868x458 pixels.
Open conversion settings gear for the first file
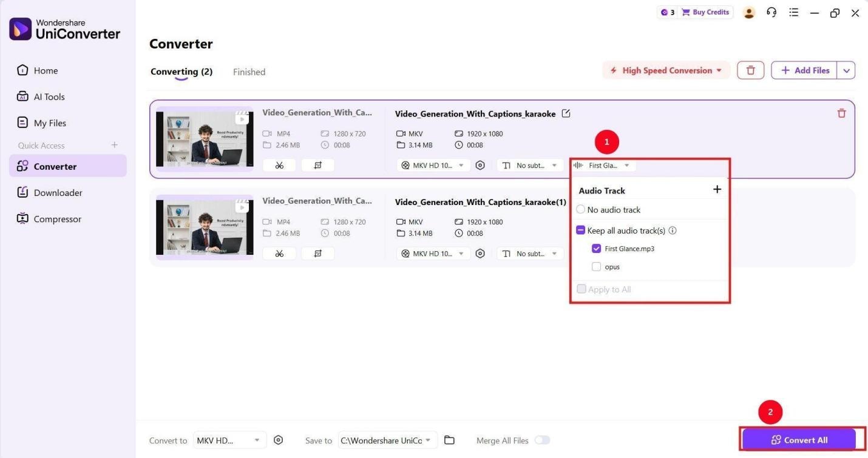[x=480, y=164]
